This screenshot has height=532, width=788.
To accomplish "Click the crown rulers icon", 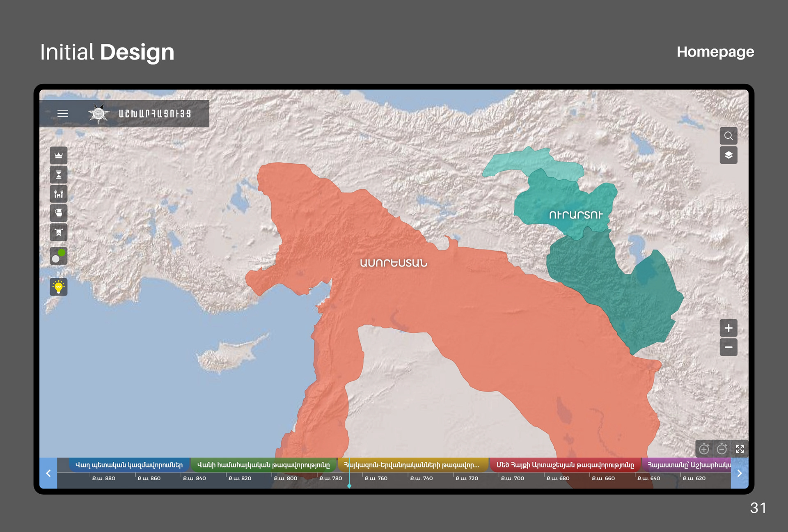I will [59, 155].
